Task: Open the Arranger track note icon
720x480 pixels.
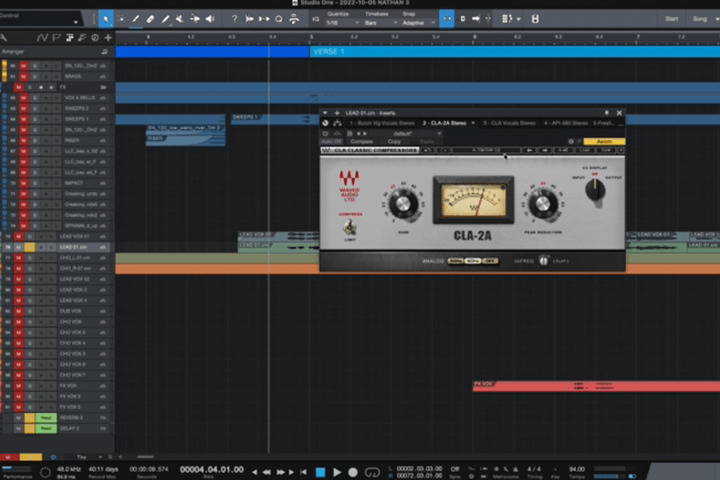Action: coord(104,51)
